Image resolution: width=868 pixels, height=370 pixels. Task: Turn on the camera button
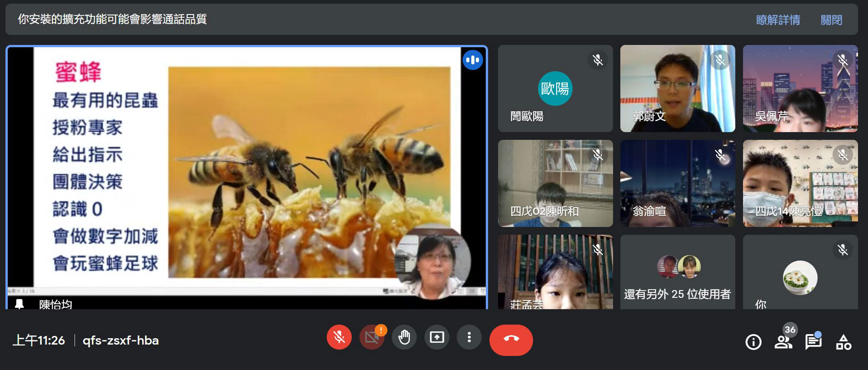click(372, 337)
